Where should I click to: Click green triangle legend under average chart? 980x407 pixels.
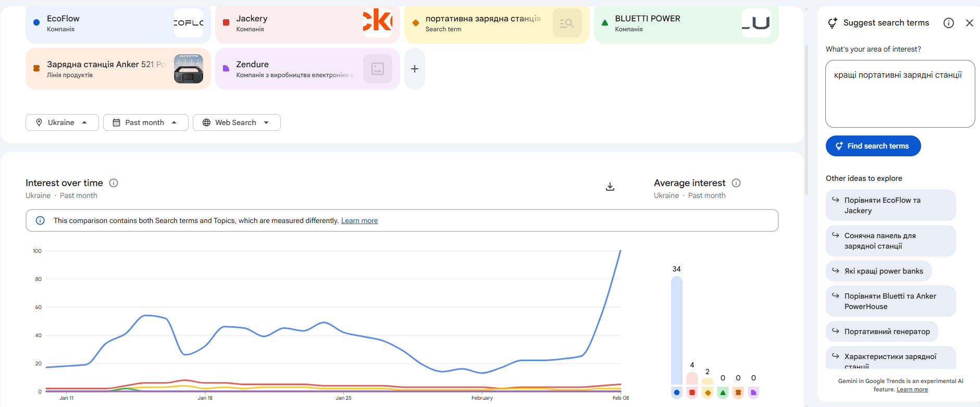point(723,392)
